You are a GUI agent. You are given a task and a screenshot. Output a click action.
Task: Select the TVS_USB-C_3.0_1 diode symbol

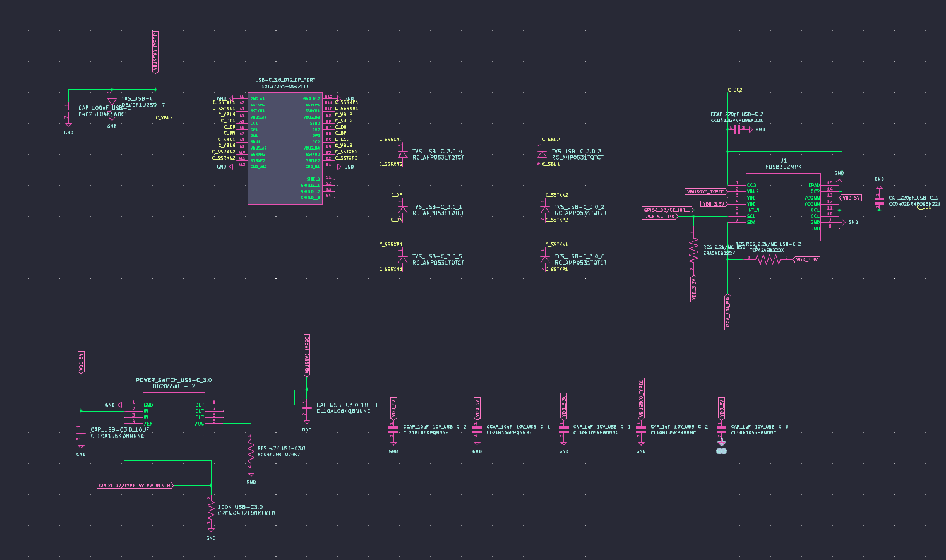[x=402, y=209]
